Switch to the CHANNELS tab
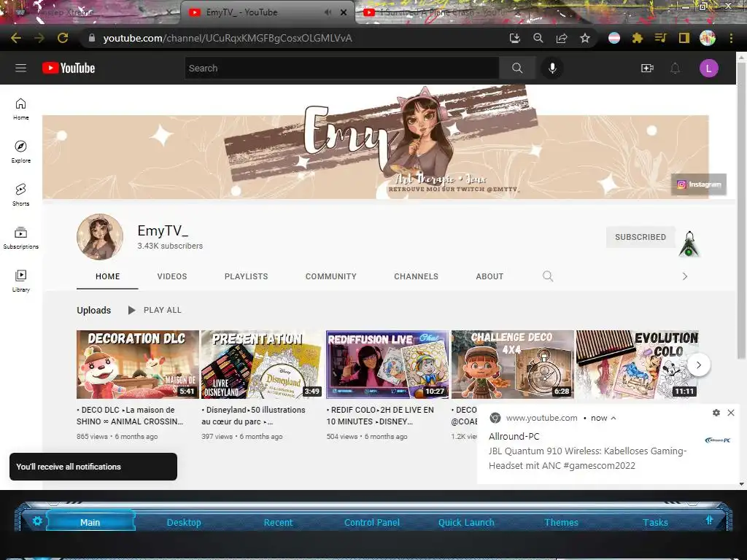The image size is (747, 560). tap(416, 276)
